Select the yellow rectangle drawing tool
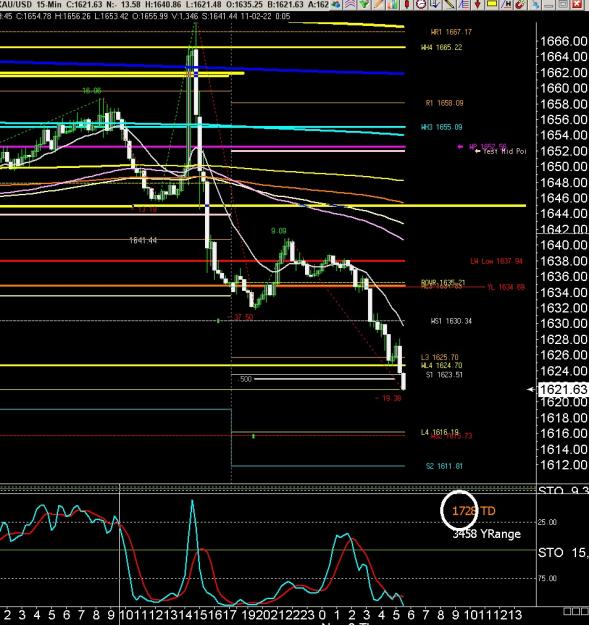589x625 pixels. click(x=492, y=4)
